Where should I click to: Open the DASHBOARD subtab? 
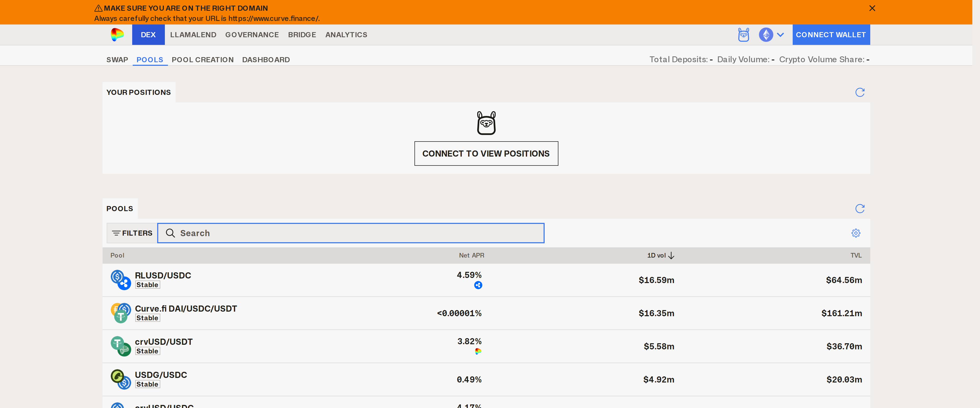pos(266,60)
